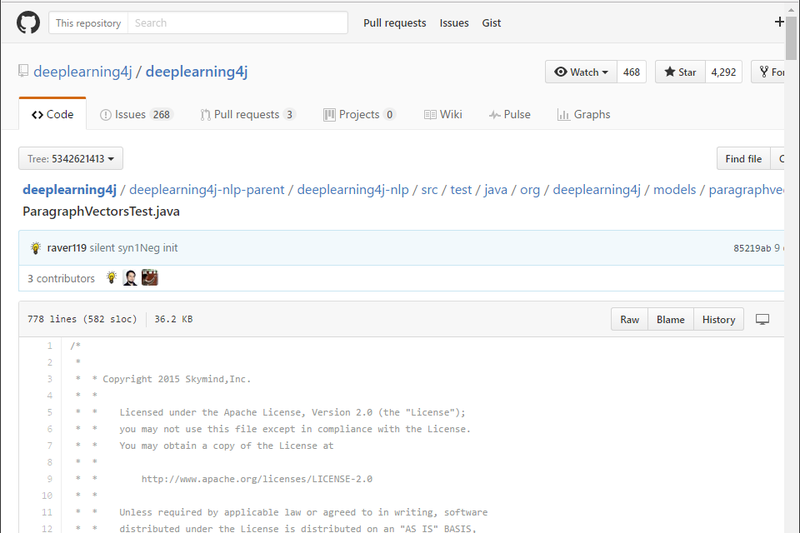This screenshot has width=800, height=533.
Task: Open the bold deeplearning4j repository name link
Action: point(196,71)
